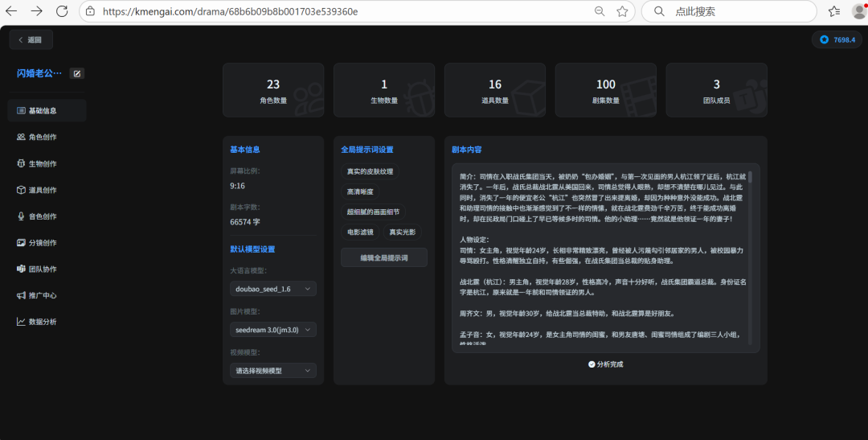The image size is (868, 440).
Task: Open the seedream 3.0 image model dropdown
Action: (x=273, y=330)
